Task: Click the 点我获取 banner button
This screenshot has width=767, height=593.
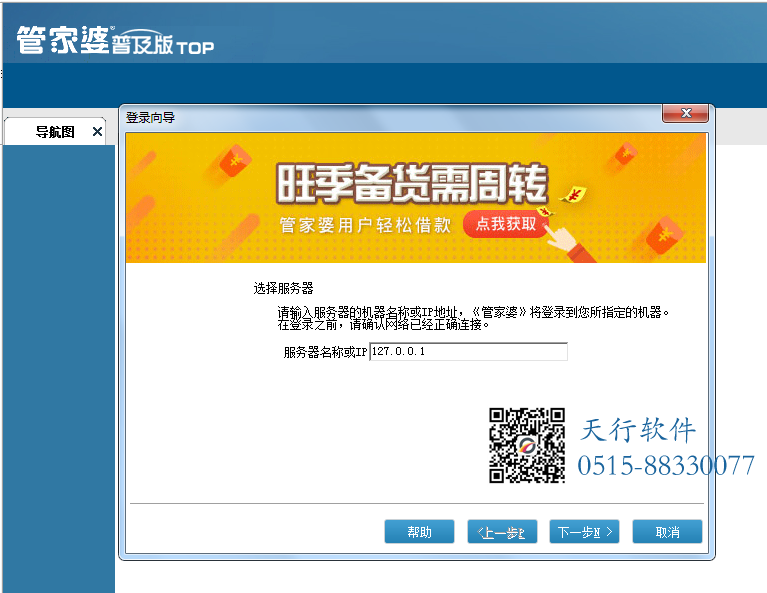Action: (506, 224)
